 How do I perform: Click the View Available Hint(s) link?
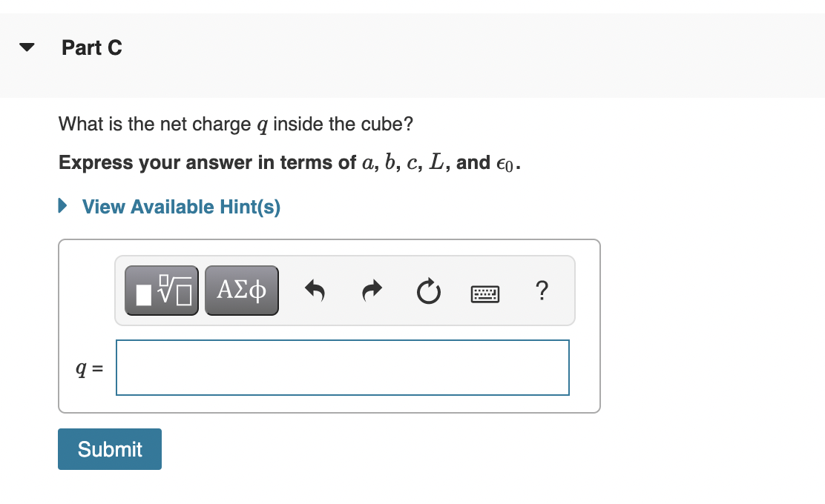pyautogui.click(x=180, y=207)
